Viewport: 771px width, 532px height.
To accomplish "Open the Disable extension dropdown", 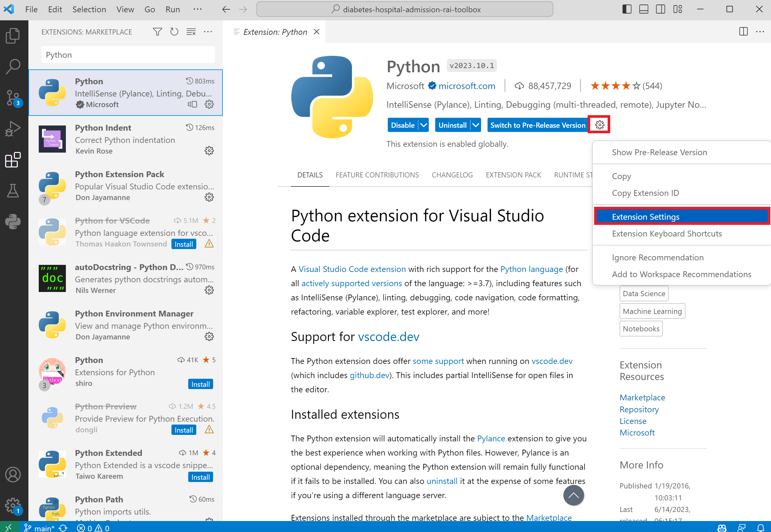I will pyautogui.click(x=424, y=125).
